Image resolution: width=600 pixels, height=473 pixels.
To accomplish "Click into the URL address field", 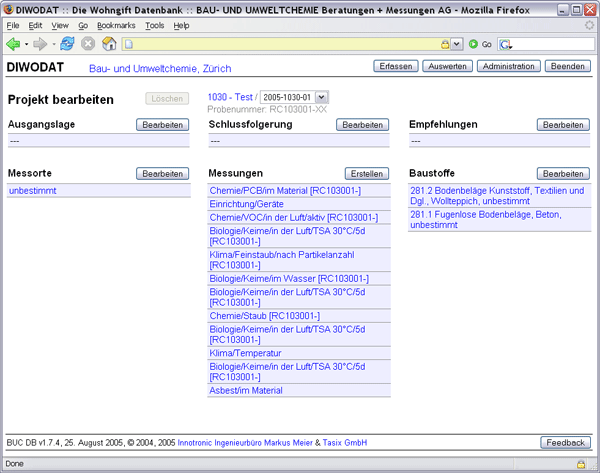I will pos(280,44).
